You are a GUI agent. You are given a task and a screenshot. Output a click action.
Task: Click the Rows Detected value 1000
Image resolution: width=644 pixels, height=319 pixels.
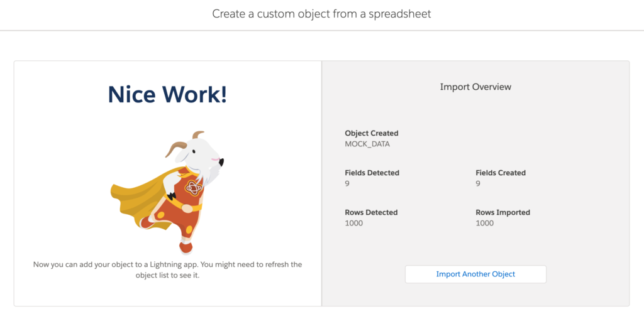[x=354, y=224]
